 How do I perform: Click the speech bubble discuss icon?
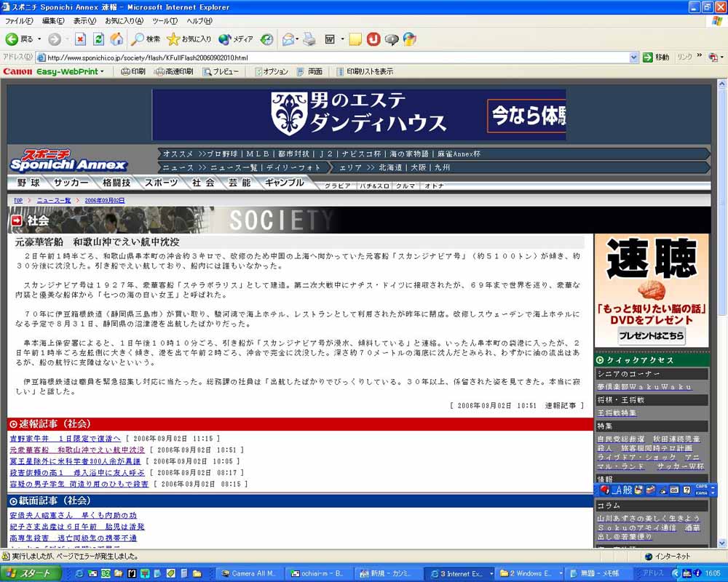(x=392, y=39)
